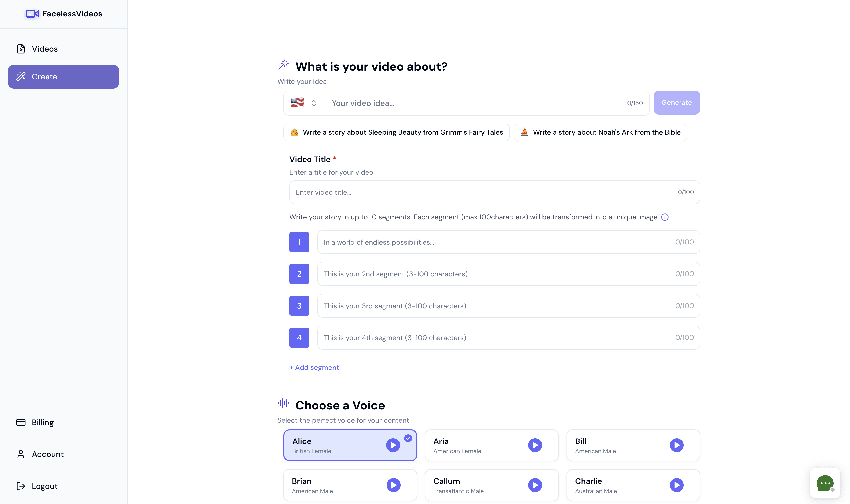Image resolution: width=850 pixels, height=504 pixels.
Task: Click the Generate button
Action: [676, 103]
